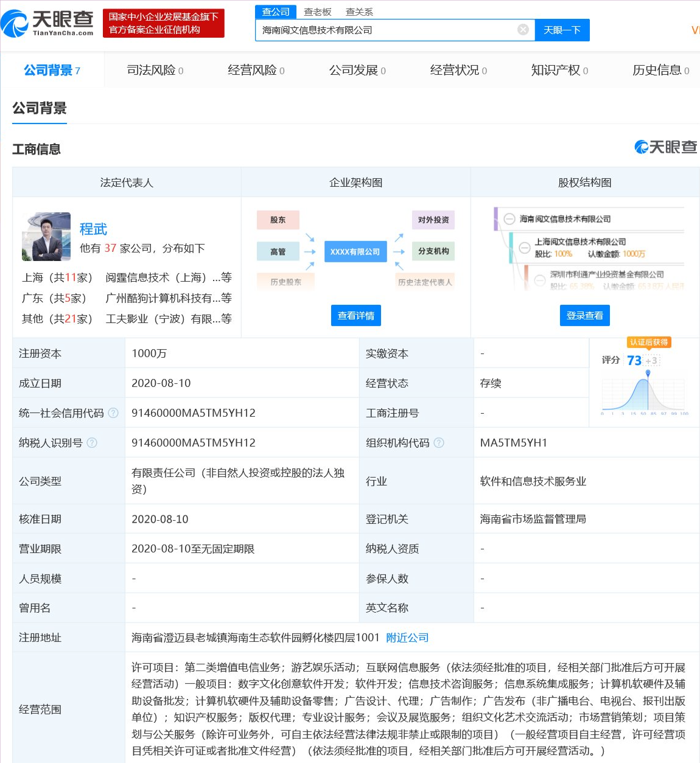Screen dimensions: 700x763
Task: Click inside the company search input field
Action: coord(390,29)
